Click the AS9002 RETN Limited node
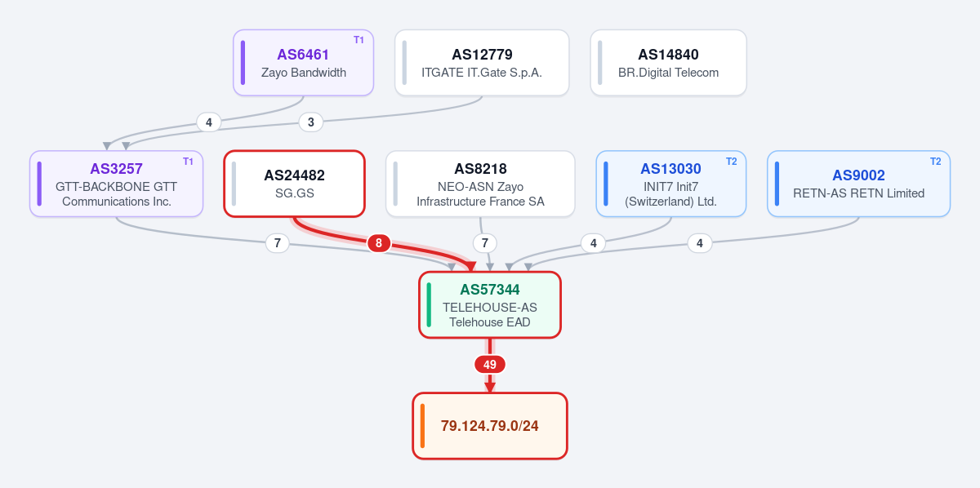 tap(858, 184)
